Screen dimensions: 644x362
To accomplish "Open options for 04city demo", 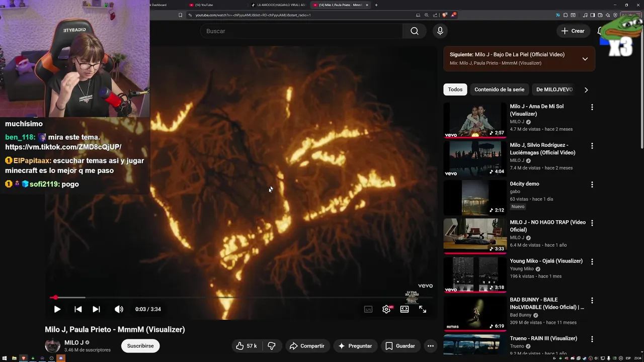I will 592,185.
